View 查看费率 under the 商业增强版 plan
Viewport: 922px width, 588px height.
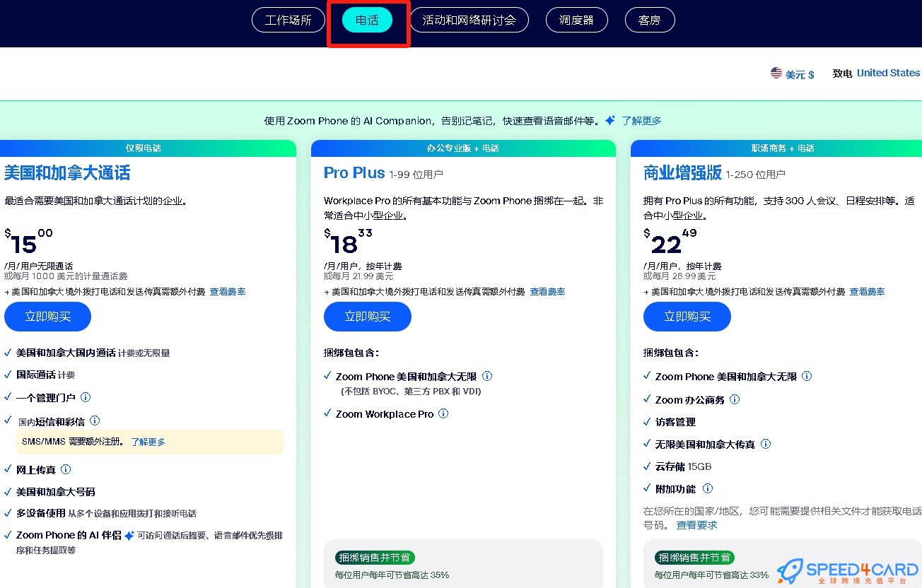tap(867, 291)
